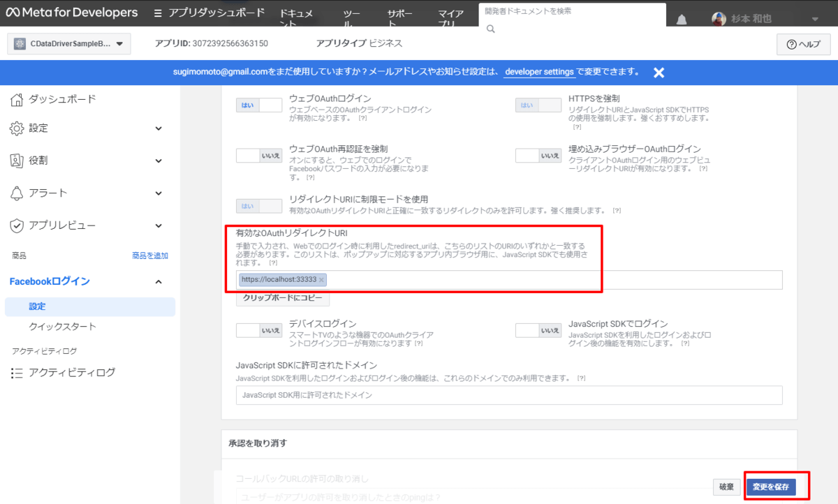The image size is (838, 504).
Task: Dismiss the blue email banner
Action: click(659, 72)
